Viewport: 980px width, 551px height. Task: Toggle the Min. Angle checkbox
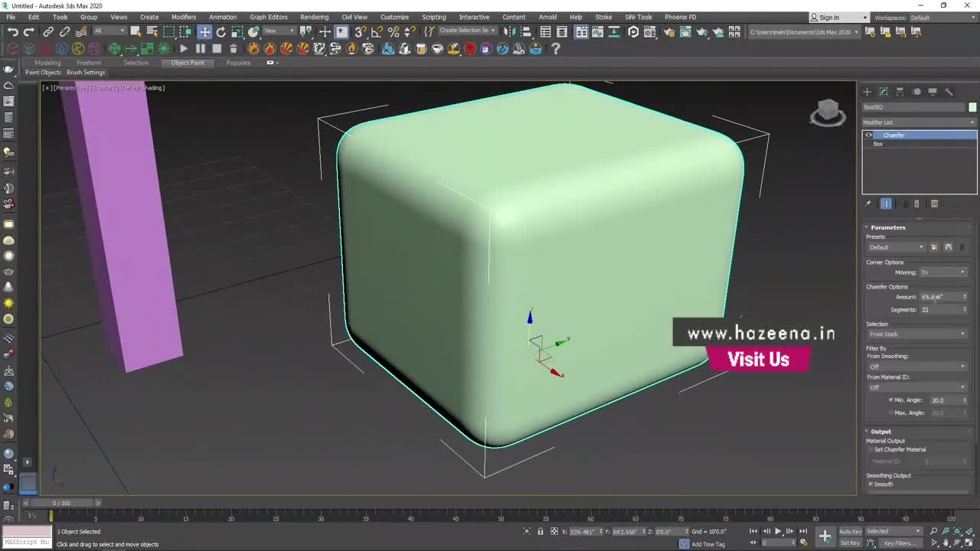(x=890, y=400)
